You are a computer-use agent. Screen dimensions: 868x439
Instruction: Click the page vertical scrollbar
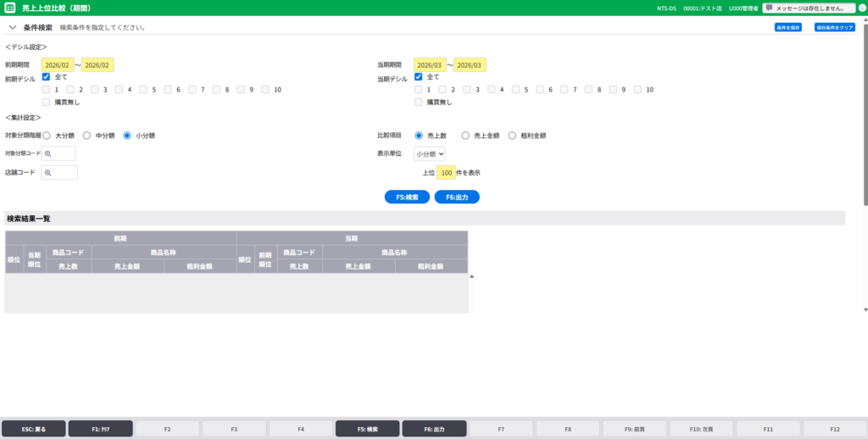pos(865,114)
